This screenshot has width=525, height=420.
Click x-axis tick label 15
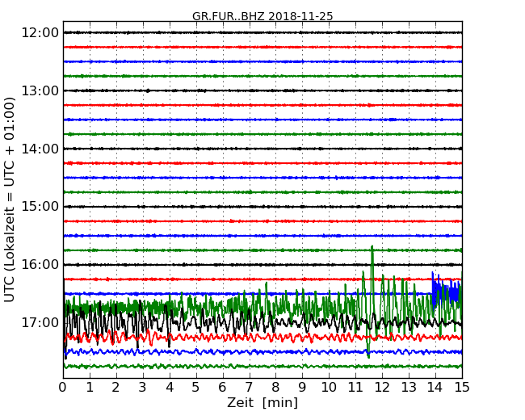coord(462,388)
